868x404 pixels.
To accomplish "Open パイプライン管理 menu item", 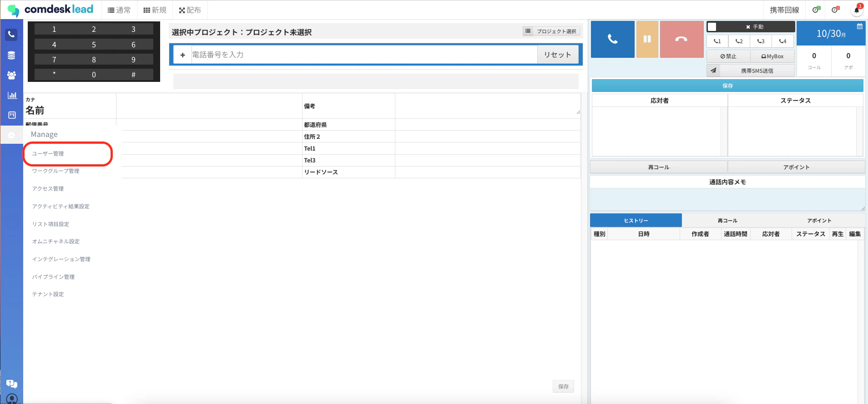I will 53,277.
